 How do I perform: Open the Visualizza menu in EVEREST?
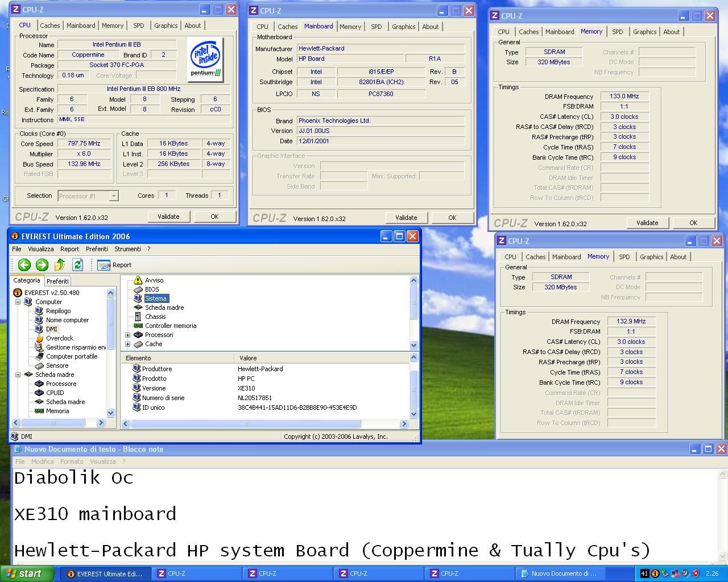41,249
